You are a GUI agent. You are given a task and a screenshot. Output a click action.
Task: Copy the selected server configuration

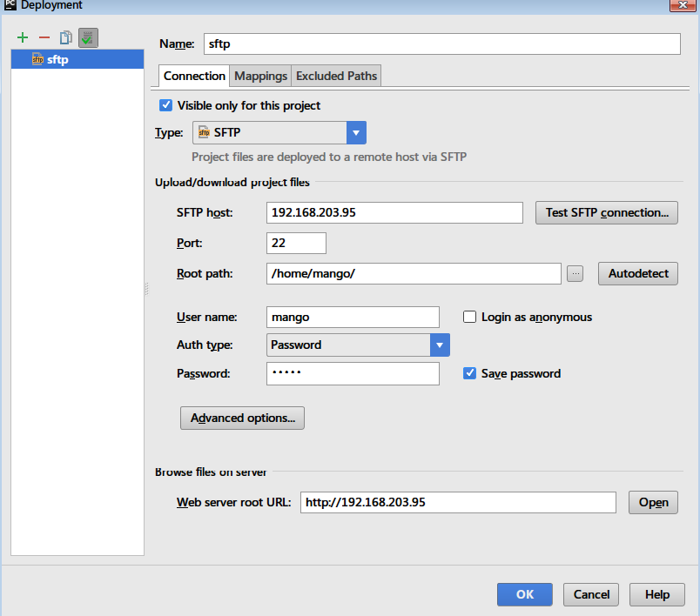pos(66,37)
